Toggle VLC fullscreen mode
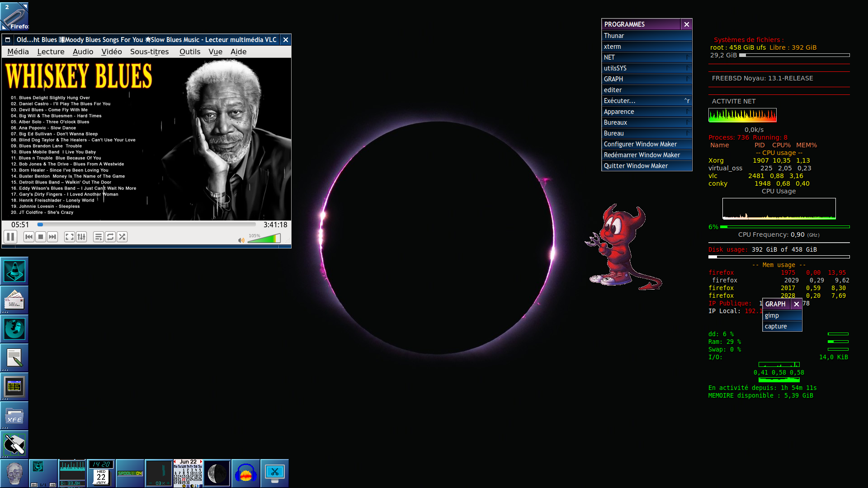The height and width of the screenshot is (488, 868). pos(70,237)
